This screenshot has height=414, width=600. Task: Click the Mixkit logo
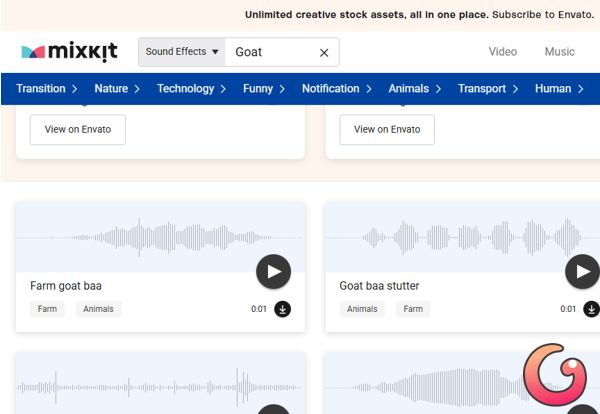pos(70,52)
